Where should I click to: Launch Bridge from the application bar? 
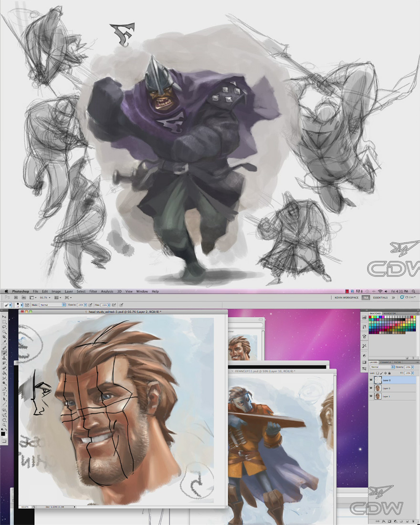click(16, 298)
